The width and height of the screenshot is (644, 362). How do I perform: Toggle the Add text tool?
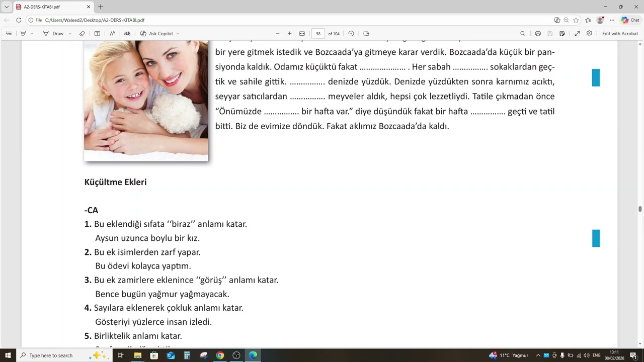tap(97, 34)
